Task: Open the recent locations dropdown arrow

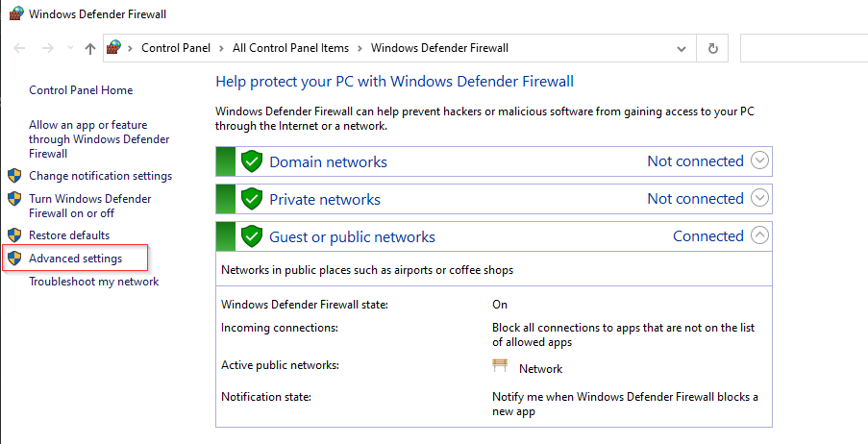Action: pos(70,48)
